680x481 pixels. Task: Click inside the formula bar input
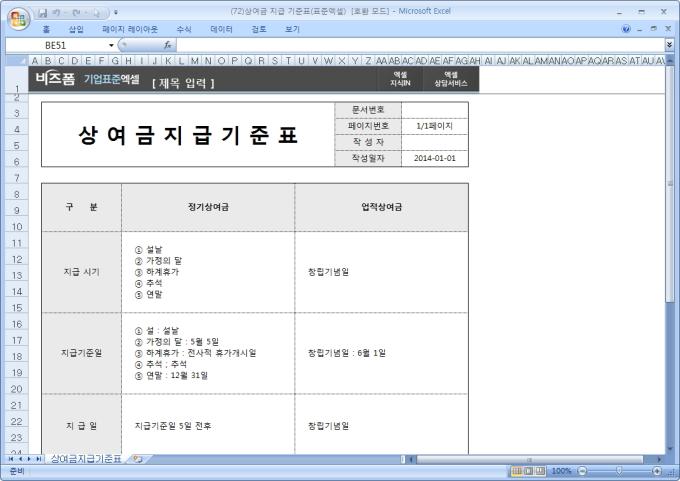click(420, 45)
